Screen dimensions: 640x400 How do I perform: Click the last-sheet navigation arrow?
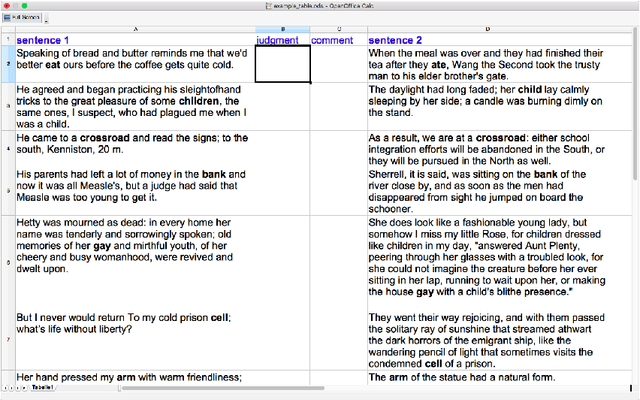(24, 388)
